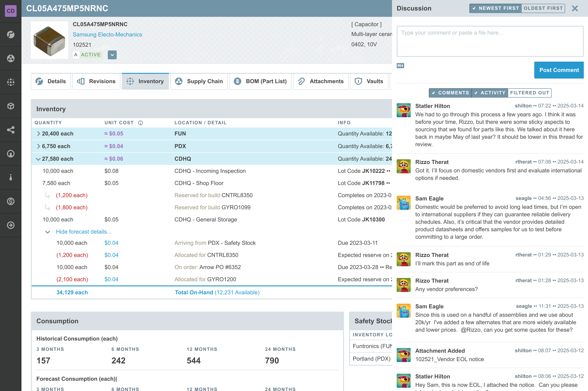The image size is (588, 391).
Task: Click Statler Hilton's avatar on 07:22 comment
Action: click(x=403, y=110)
